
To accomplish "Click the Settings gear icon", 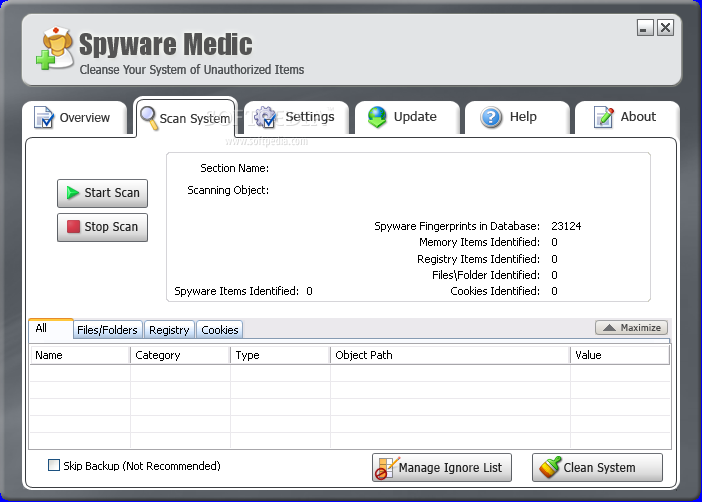I will click(265, 117).
